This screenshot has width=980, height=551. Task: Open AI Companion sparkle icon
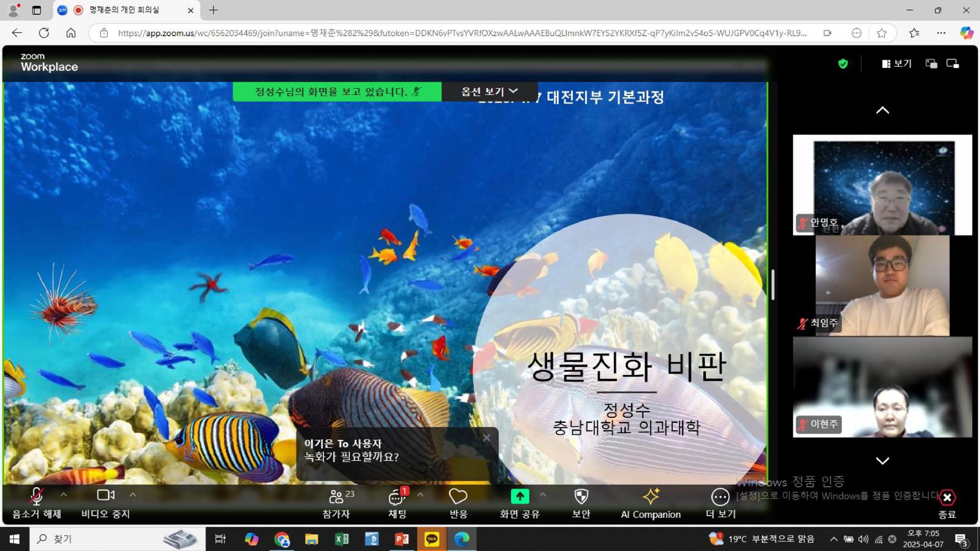pos(651,503)
